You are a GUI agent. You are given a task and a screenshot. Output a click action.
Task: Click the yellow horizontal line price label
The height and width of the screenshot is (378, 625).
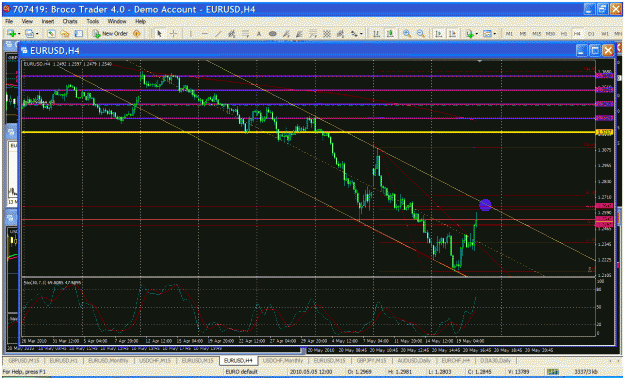point(604,132)
